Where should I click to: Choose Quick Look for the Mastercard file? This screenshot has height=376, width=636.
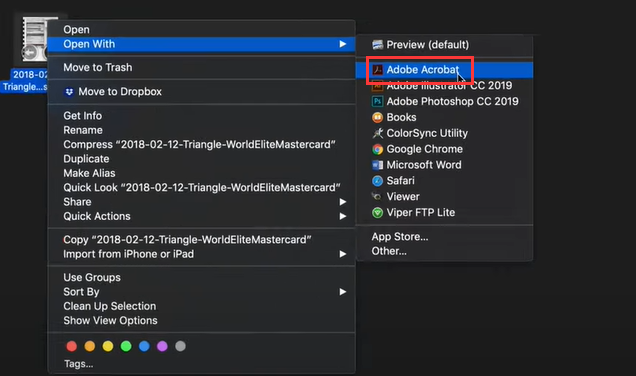(202, 187)
